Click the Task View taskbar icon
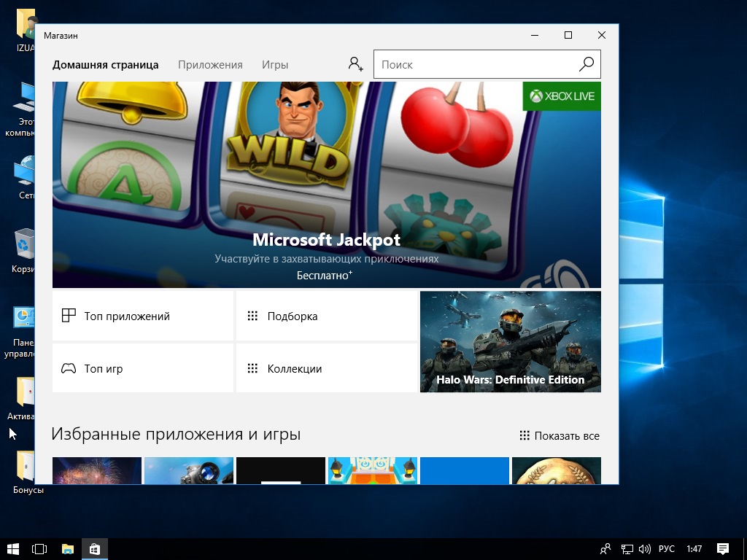747x560 pixels. (x=39, y=549)
